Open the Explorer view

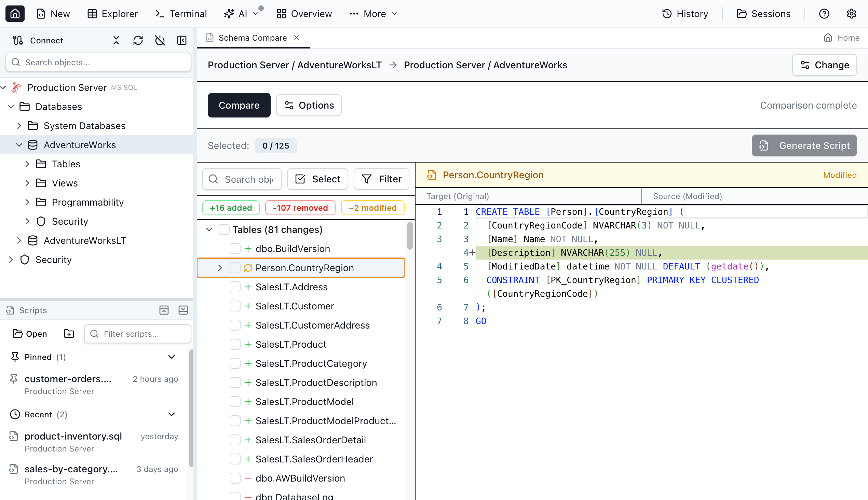click(x=112, y=14)
